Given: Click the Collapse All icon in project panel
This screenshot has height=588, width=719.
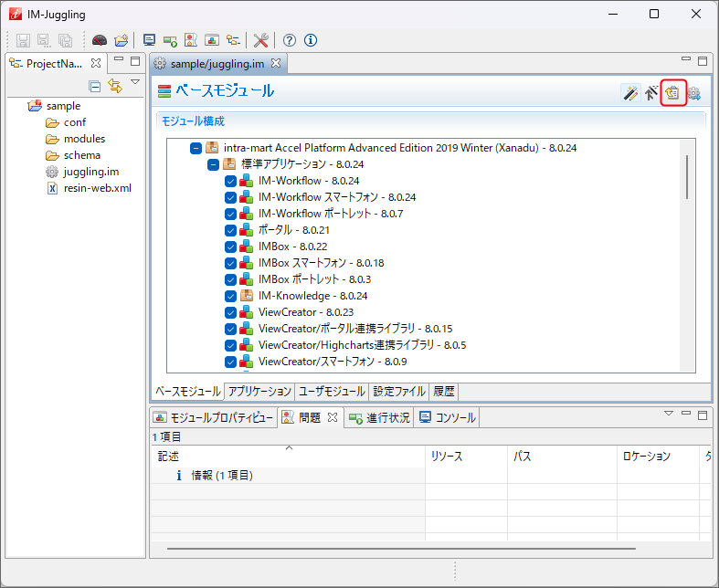Looking at the screenshot, I should click(x=95, y=86).
